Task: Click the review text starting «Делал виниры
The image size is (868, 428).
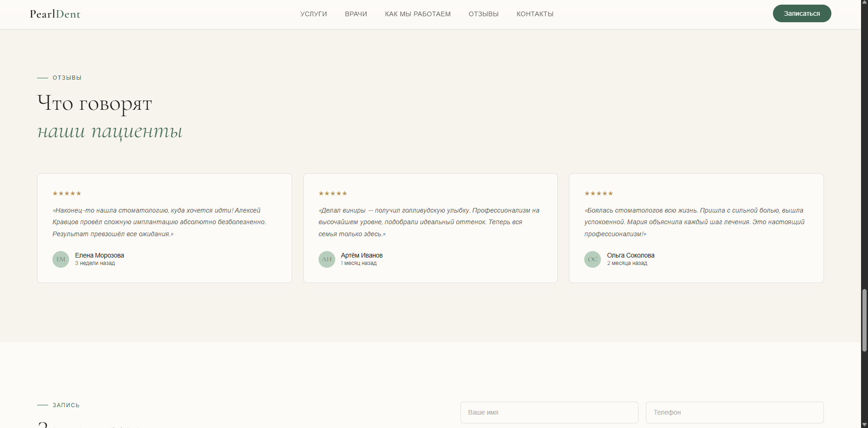Action: [x=429, y=222]
